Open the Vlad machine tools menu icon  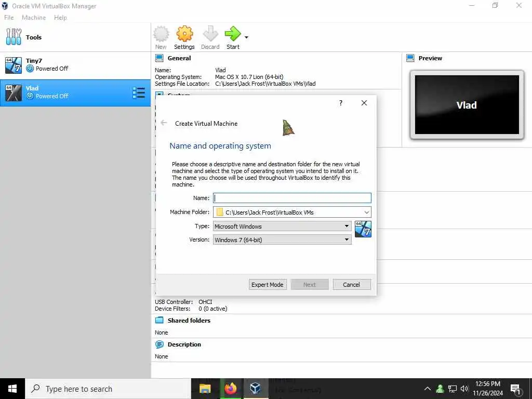pos(139,92)
